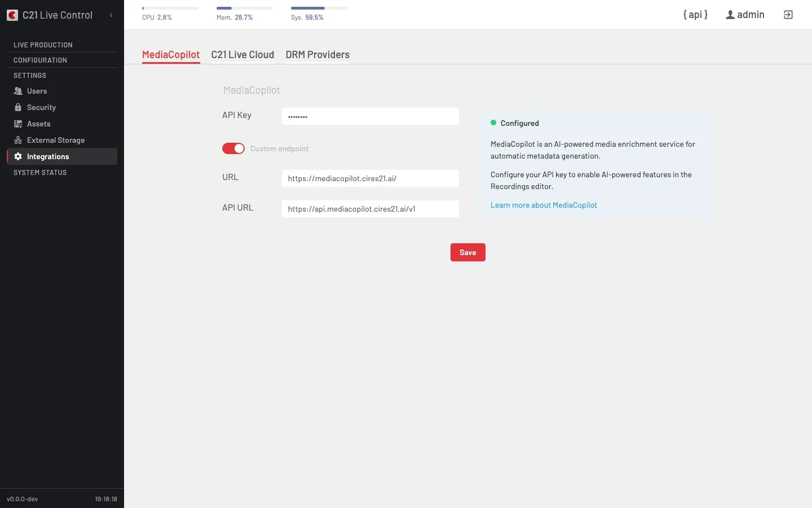Click the API Key password field
Screen dimensions: 812x508
click(x=370, y=116)
